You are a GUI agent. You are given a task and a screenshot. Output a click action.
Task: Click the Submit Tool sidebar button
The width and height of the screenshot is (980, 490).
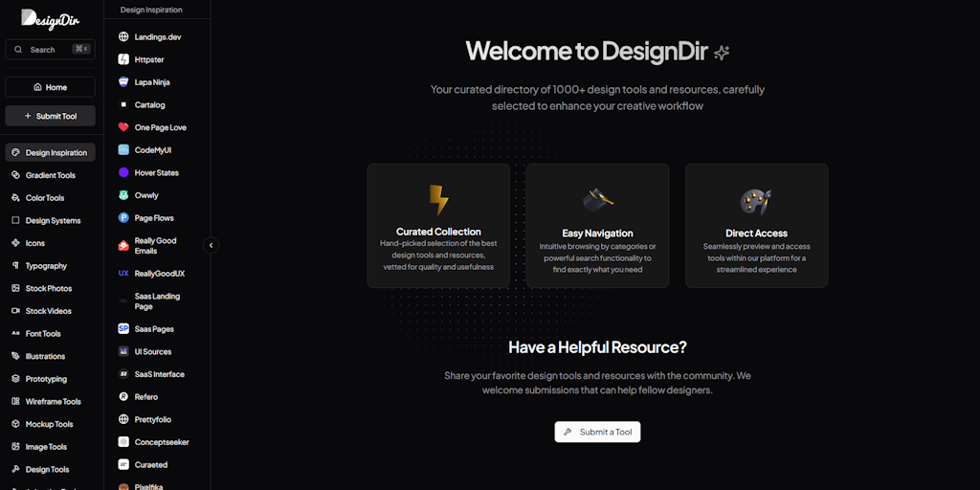pyautogui.click(x=50, y=116)
